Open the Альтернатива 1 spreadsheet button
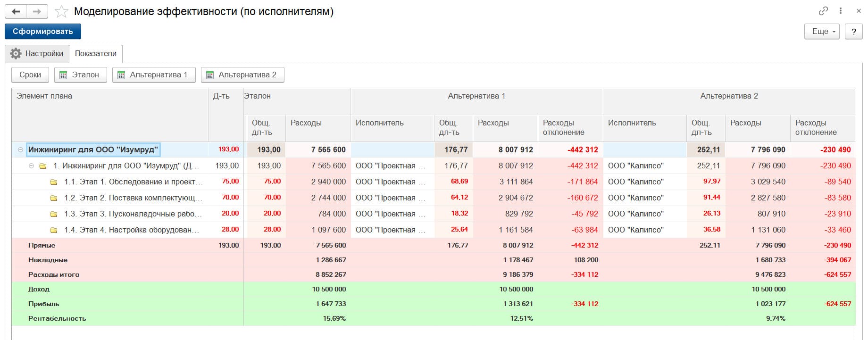Image resolution: width=868 pixels, height=340 pixels. [x=154, y=75]
